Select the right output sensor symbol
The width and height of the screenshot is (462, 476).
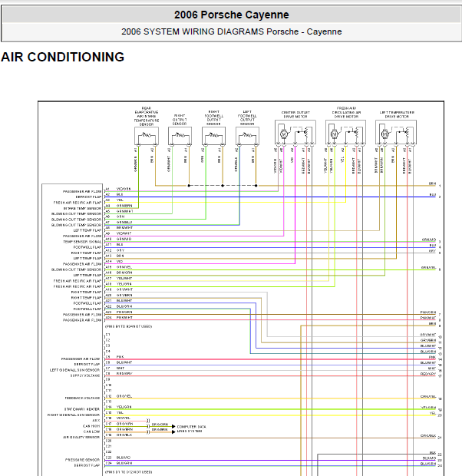click(x=180, y=136)
